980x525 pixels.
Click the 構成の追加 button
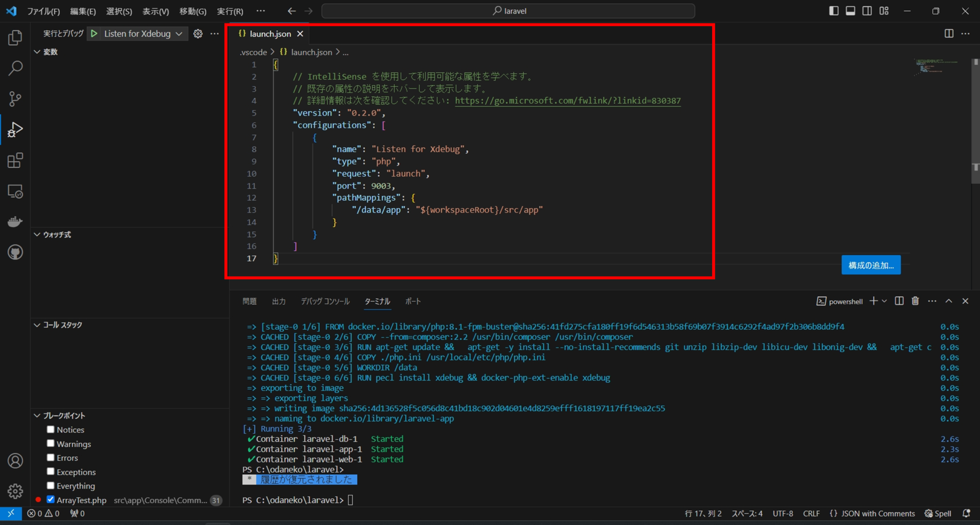point(870,265)
